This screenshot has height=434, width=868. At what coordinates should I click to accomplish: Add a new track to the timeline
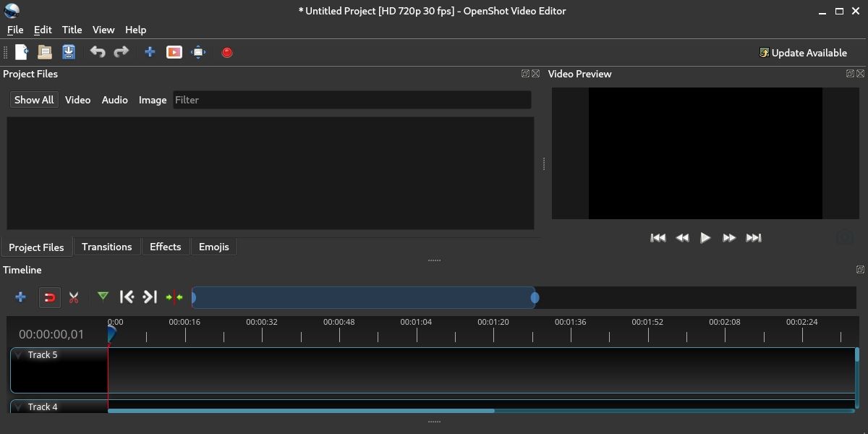pos(20,297)
